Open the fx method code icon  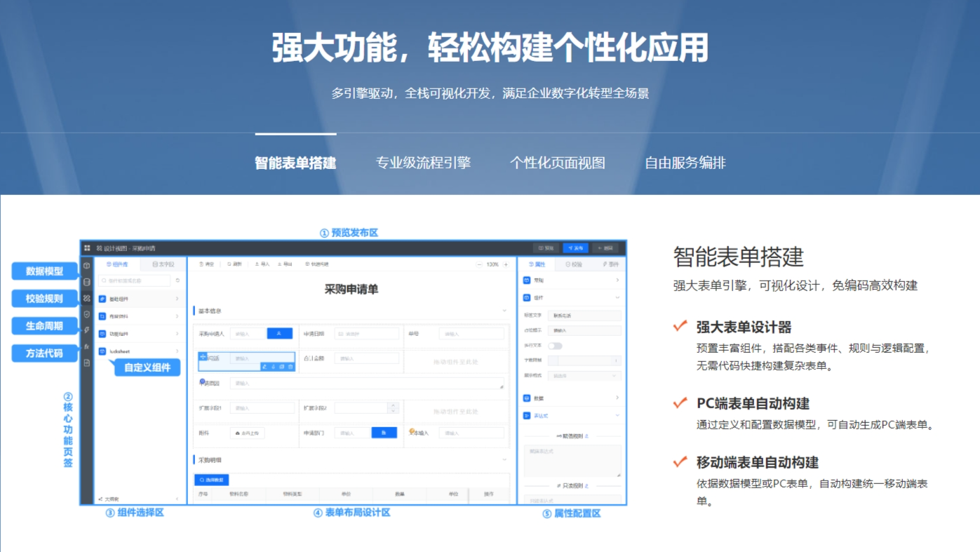coord(87,346)
